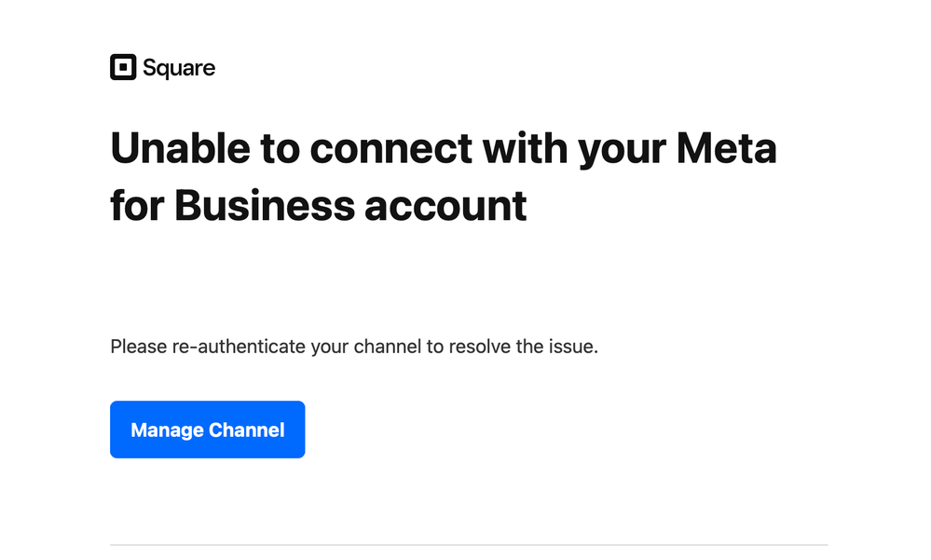Click the word 'channel' in the body sentence

click(385, 348)
